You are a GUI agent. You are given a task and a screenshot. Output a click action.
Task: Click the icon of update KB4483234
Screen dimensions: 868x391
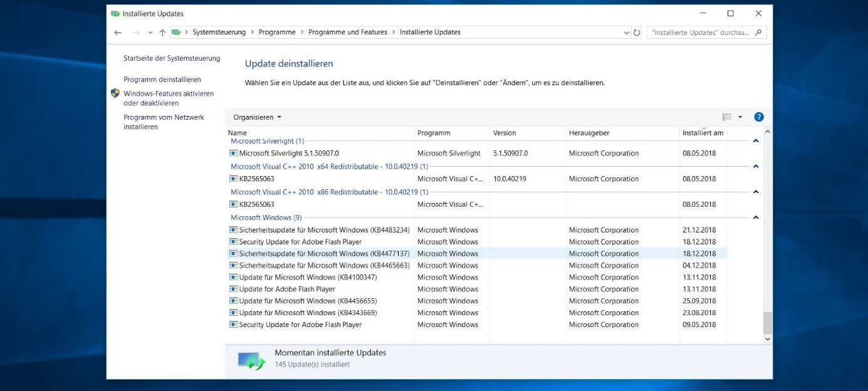tap(233, 230)
